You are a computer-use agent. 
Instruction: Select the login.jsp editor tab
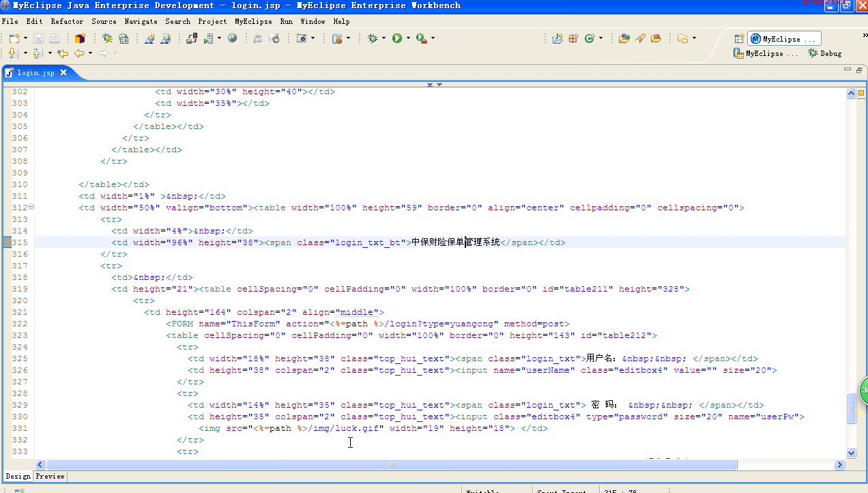[x=36, y=72]
